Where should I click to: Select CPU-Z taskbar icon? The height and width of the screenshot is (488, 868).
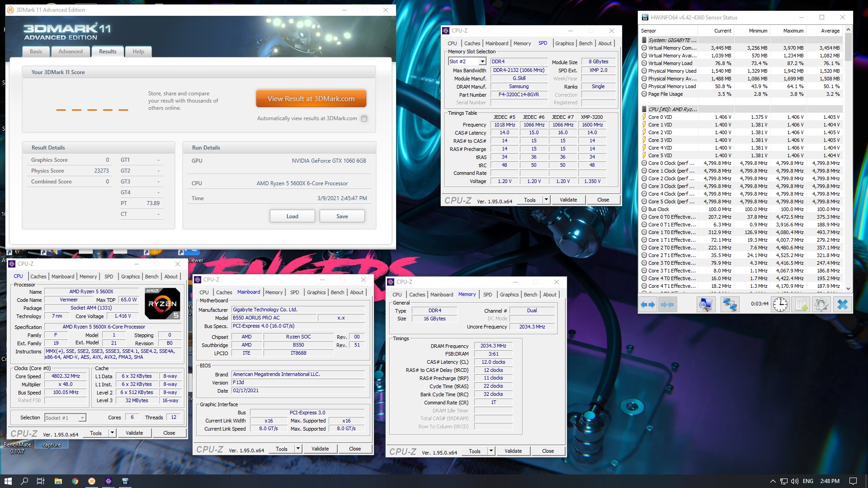pos(108,481)
